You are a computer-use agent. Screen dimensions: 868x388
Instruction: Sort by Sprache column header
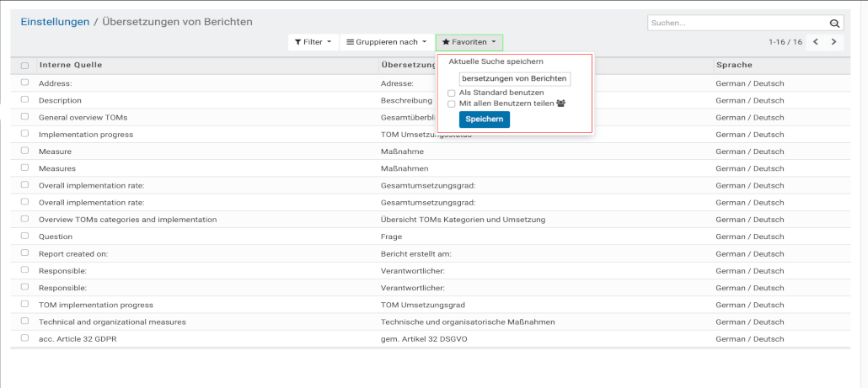(x=734, y=65)
